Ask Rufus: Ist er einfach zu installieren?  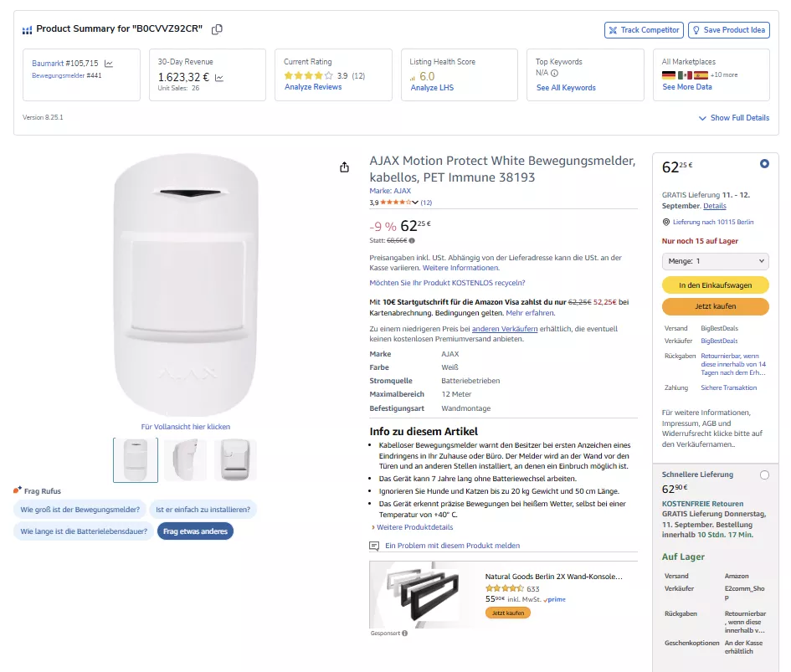coord(203,510)
